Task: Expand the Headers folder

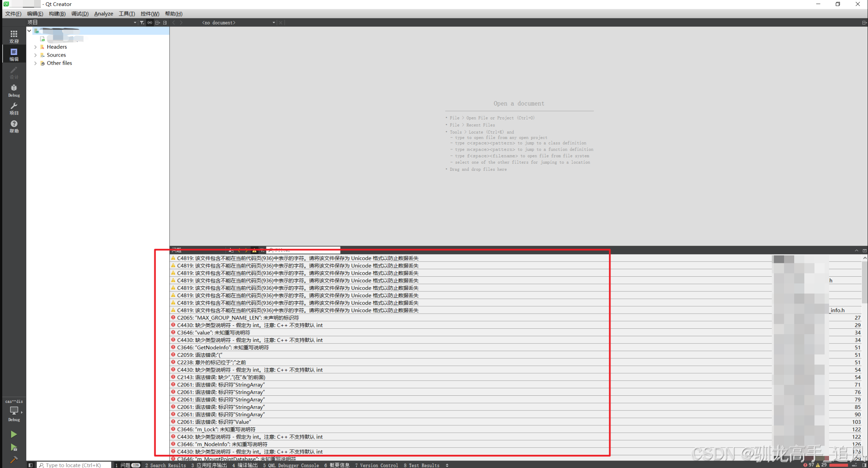Action: (x=36, y=47)
